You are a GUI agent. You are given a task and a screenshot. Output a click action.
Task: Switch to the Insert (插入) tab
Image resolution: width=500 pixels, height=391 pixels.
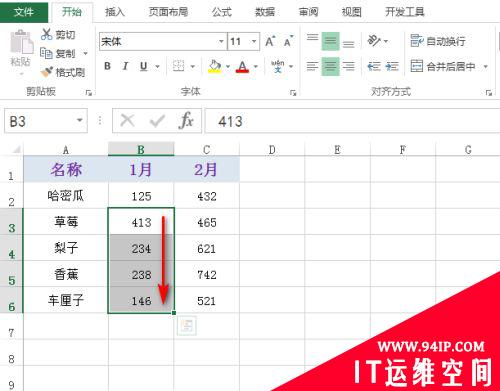(x=115, y=12)
